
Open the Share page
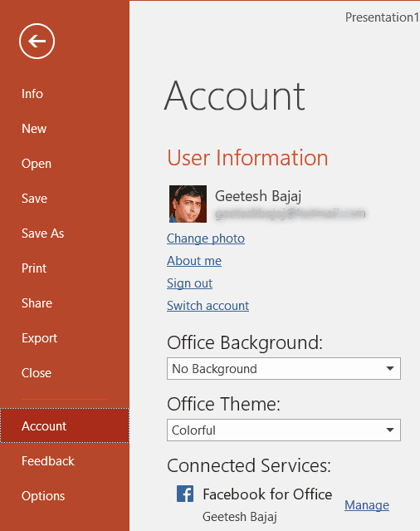37,303
